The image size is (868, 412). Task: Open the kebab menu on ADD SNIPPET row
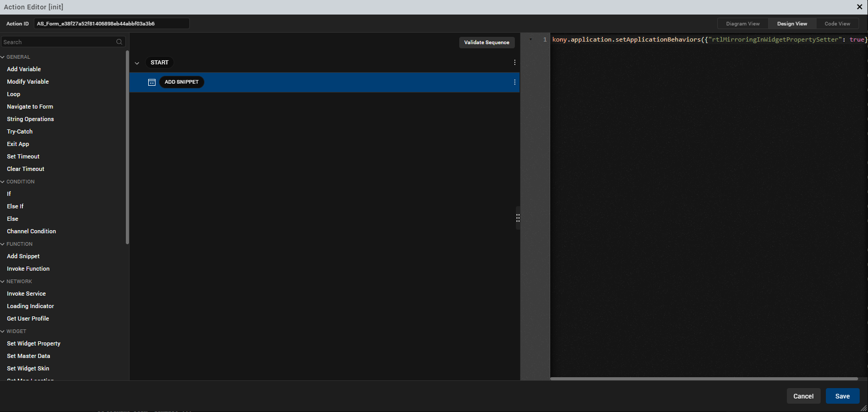[515, 82]
